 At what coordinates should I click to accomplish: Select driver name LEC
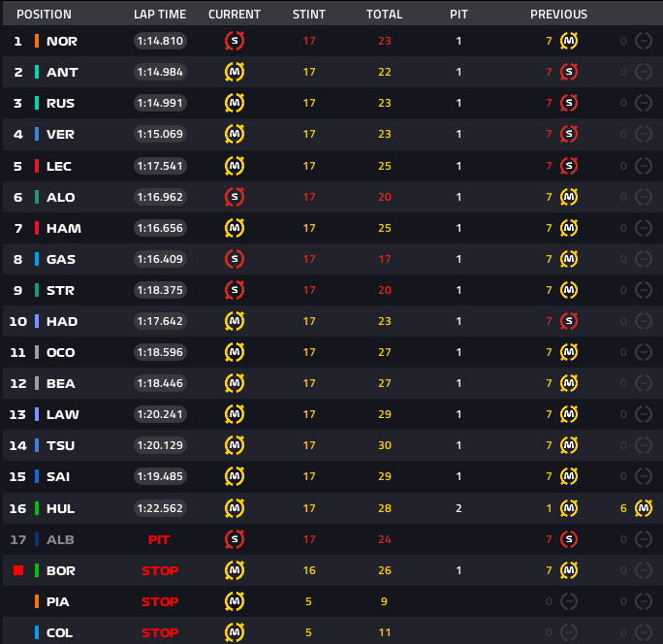[59, 166]
